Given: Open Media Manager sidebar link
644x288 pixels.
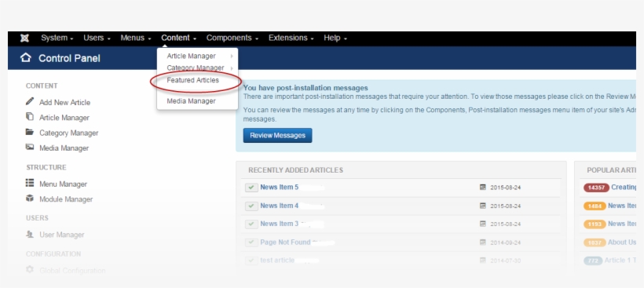Looking at the screenshot, I should [x=64, y=148].
